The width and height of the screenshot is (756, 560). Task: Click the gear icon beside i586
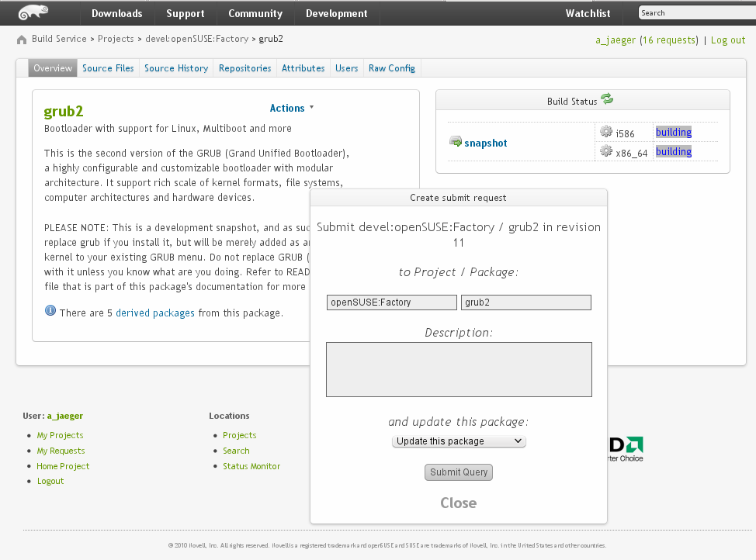[606, 132]
